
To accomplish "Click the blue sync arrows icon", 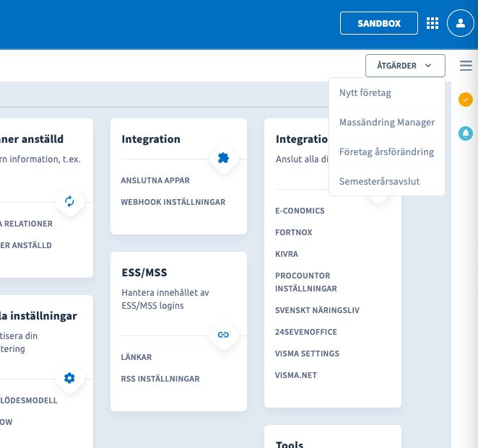I will pos(69,201).
